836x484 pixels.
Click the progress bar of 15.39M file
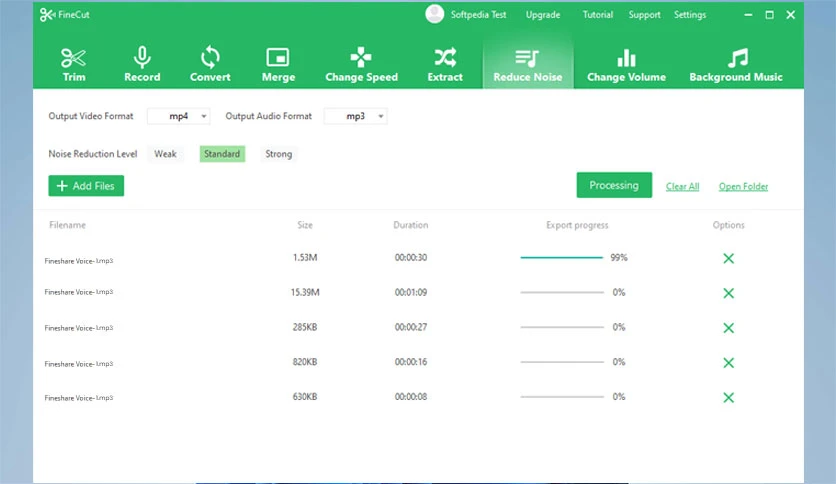[x=562, y=292]
